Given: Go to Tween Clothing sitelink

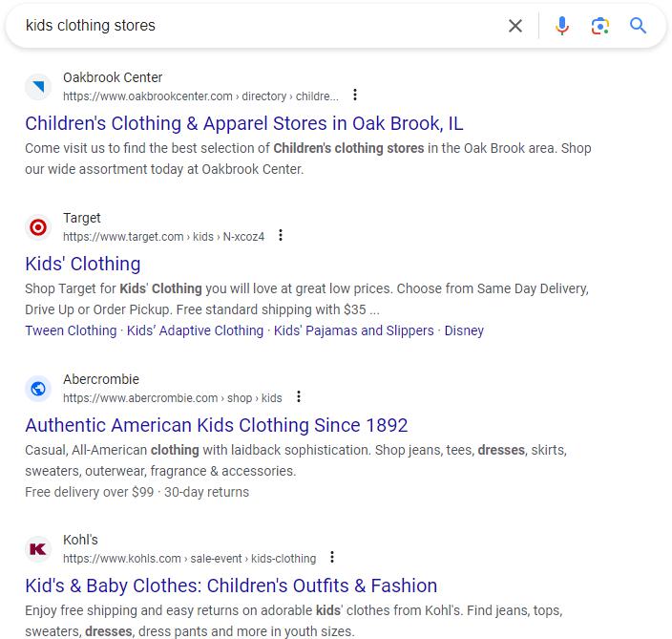Looking at the screenshot, I should click(71, 330).
